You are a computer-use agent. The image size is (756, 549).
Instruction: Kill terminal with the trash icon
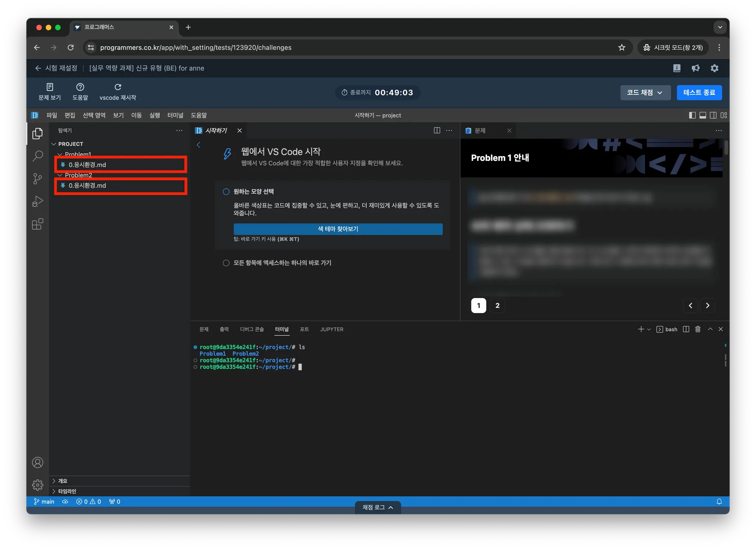(698, 329)
